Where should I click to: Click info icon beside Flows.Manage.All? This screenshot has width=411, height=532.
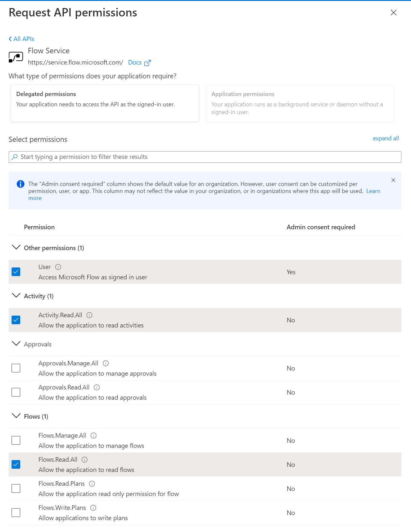coord(94,435)
